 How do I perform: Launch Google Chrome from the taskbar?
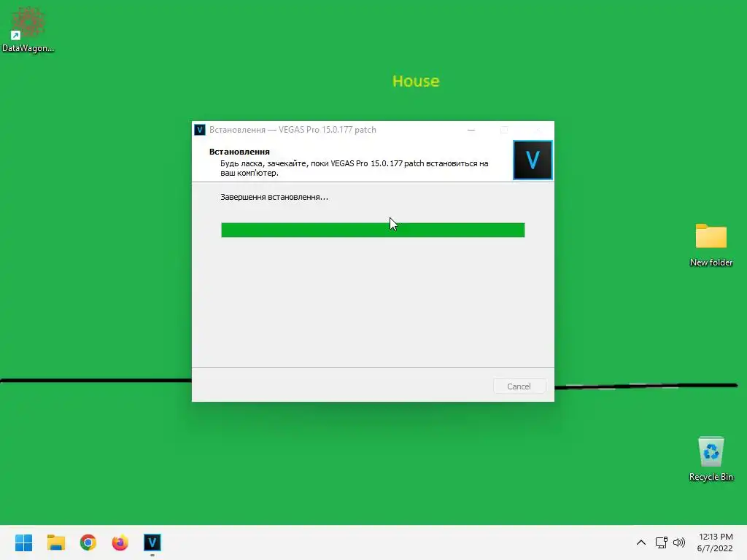click(x=88, y=542)
